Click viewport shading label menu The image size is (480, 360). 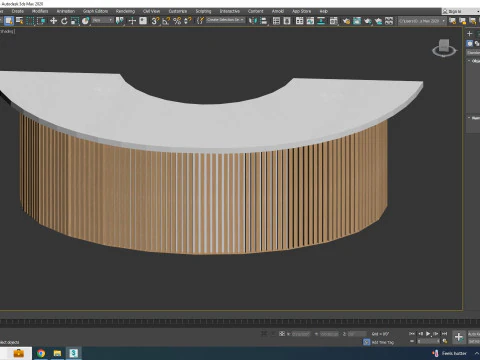7,31
